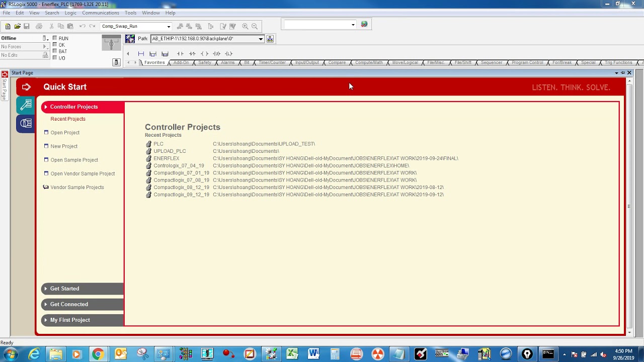Viewport: 644px width, 362px height.
Task: Click the communication path icon beside Path
Action: pyautogui.click(x=130, y=39)
